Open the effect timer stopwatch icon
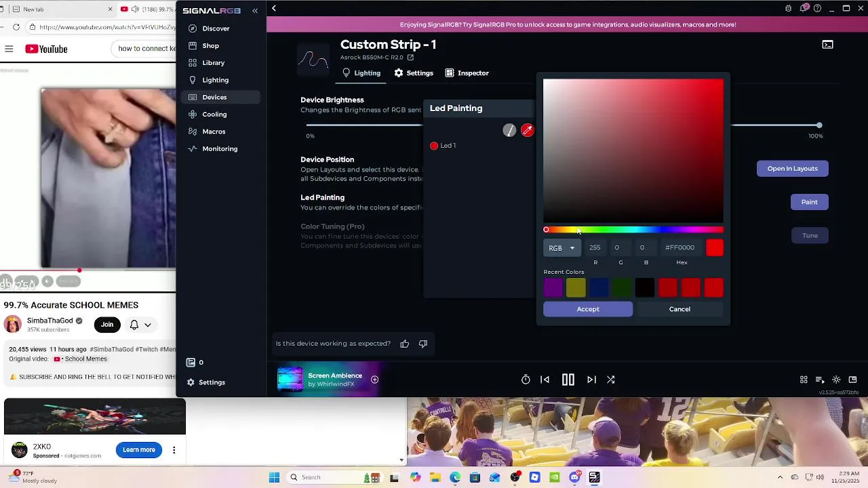The height and width of the screenshot is (488, 868). point(526,380)
